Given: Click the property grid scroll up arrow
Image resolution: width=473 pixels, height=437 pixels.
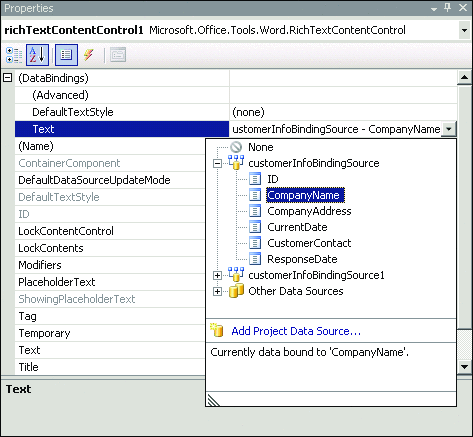Looking at the screenshot, I should [464, 78].
